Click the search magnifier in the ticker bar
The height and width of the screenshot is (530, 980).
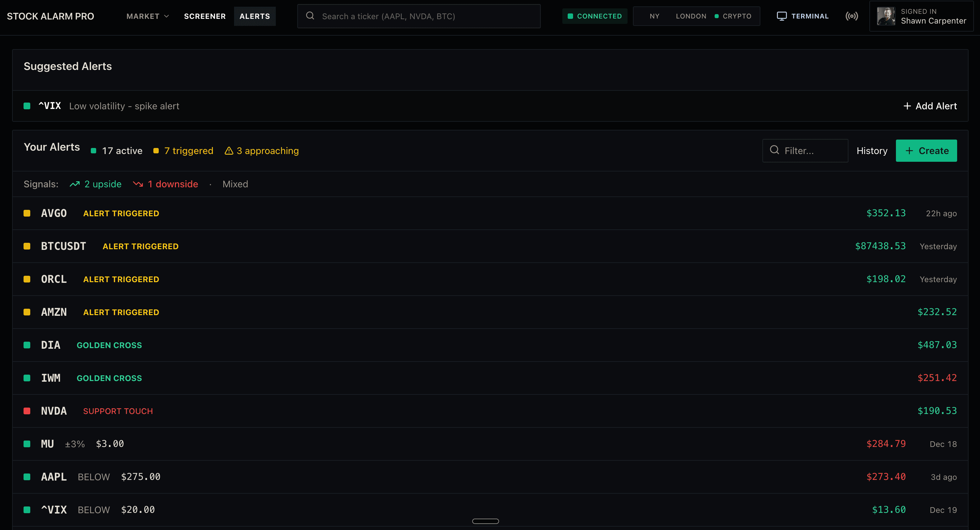[310, 15]
